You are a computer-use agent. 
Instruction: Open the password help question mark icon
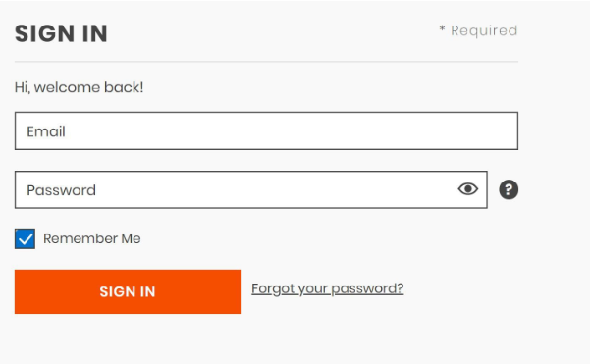pyautogui.click(x=509, y=189)
